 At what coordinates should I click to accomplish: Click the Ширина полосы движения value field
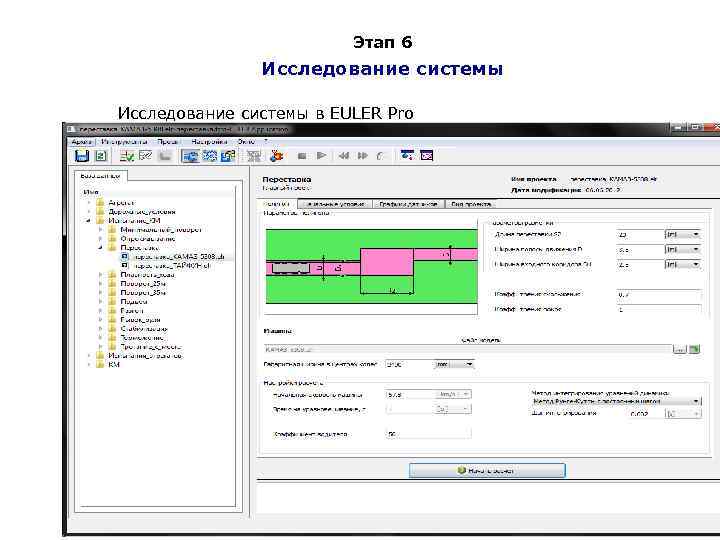click(639, 249)
